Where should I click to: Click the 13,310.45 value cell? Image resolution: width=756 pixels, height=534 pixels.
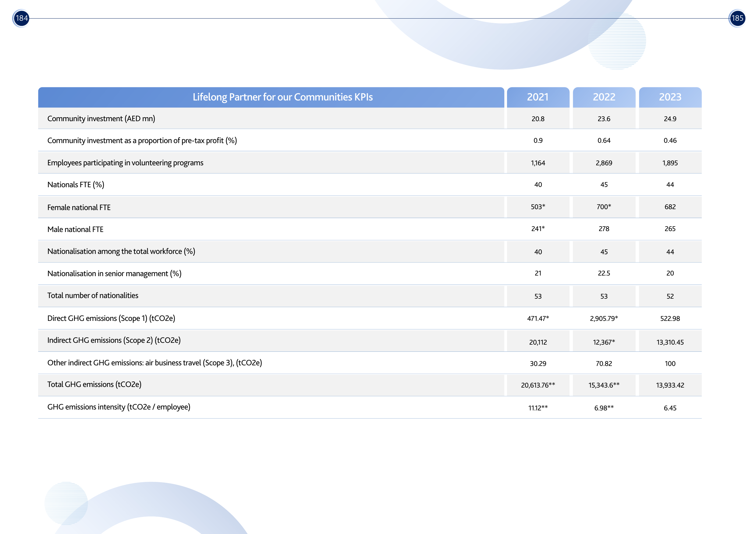coord(670,342)
